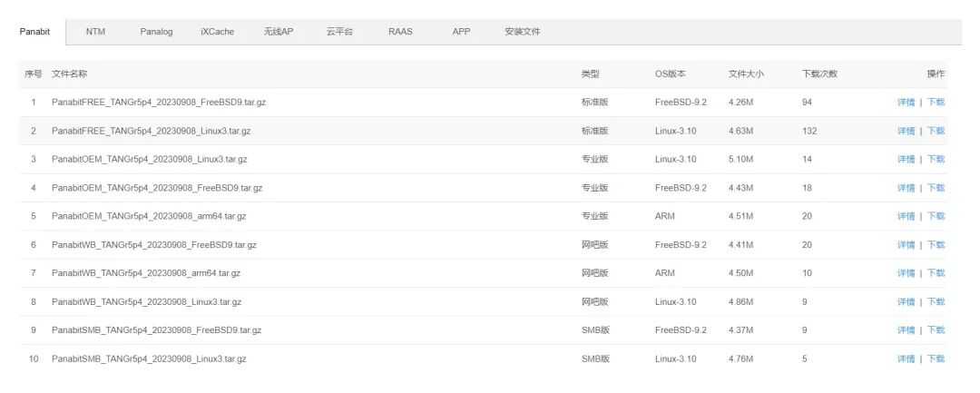The height and width of the screenshot is (393, 980).
Task: Click 详情 for PanabitSMB Linux3 row 10
Action: pos(906,359)
